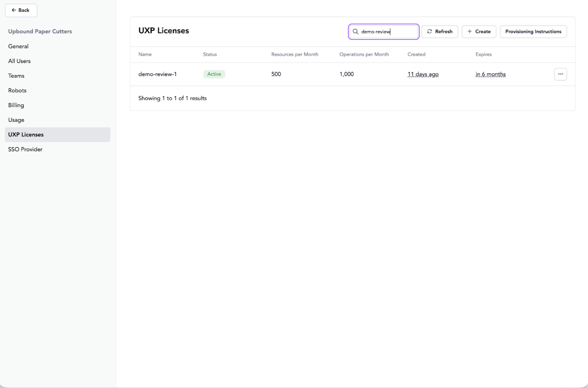Click the Name column header

pyautogui.click(x=145, y=55)
